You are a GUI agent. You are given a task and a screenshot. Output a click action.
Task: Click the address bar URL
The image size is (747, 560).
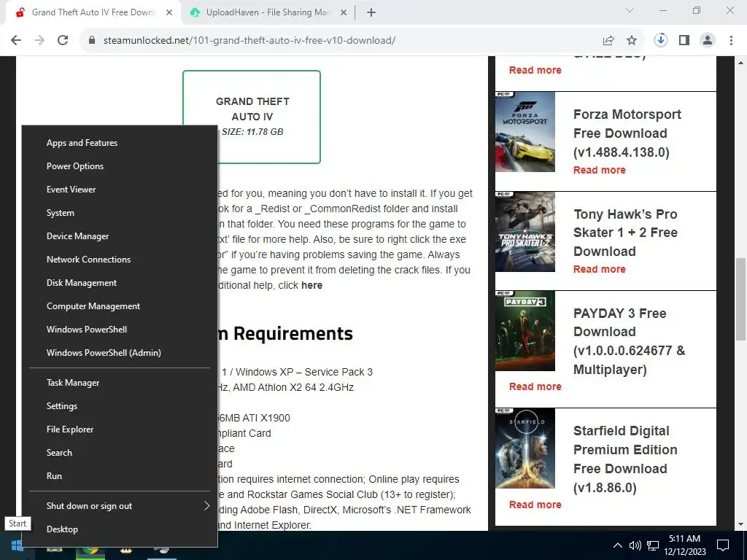(249, 41)
